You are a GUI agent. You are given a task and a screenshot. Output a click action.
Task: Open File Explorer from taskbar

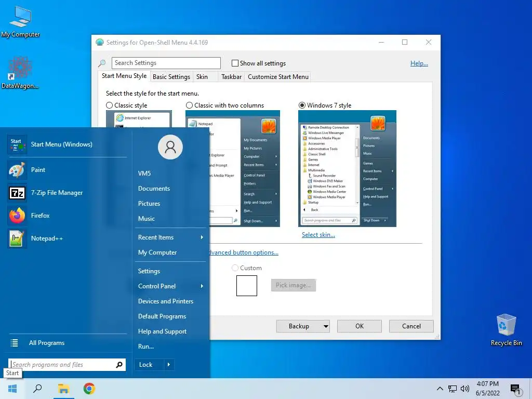point(63,389)
